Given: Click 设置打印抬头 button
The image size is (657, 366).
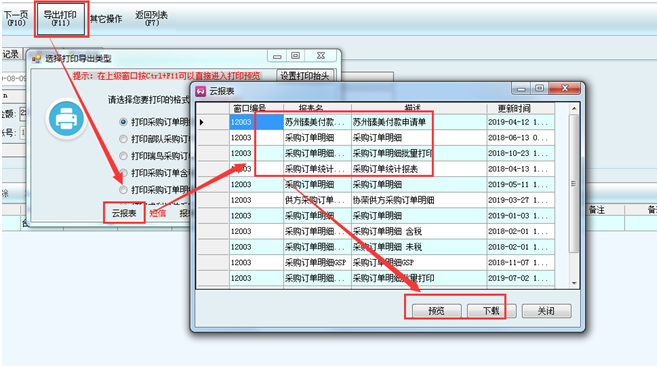Looking at the screenshot, I should [x=305, y=76].
